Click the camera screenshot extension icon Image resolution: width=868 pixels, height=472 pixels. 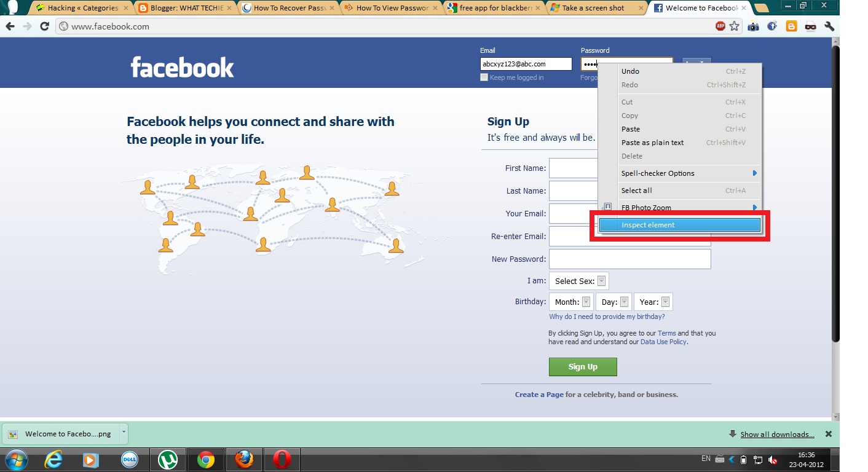[753, 26]
